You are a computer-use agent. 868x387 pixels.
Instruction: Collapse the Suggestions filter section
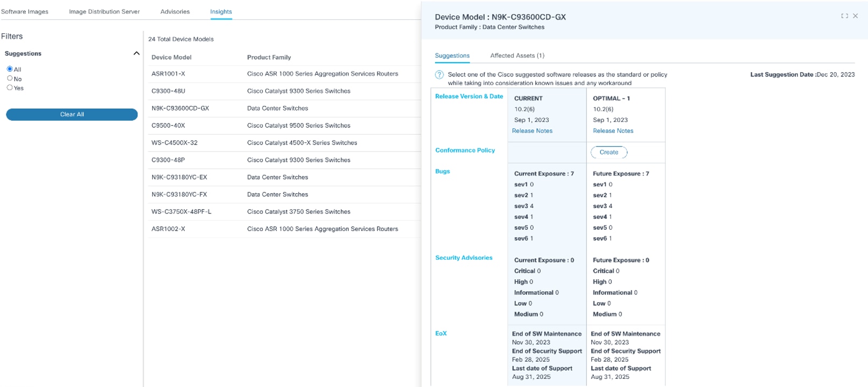point(136,53)
